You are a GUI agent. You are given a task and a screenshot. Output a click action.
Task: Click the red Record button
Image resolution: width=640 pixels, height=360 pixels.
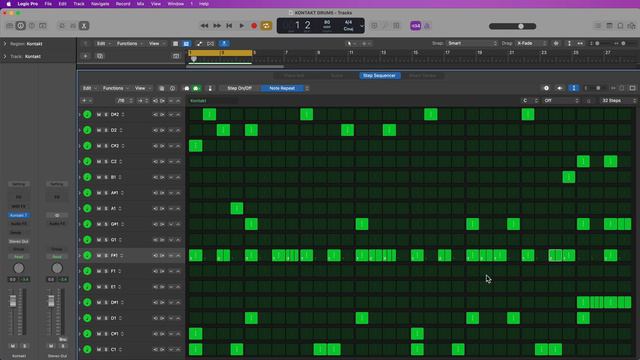click(x=254, y=26)
